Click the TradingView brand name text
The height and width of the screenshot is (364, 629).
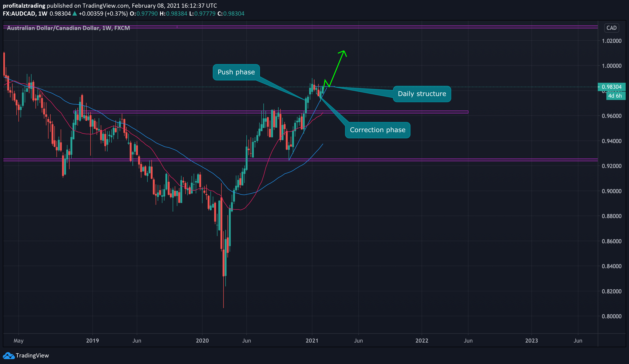tap(32, 356)
